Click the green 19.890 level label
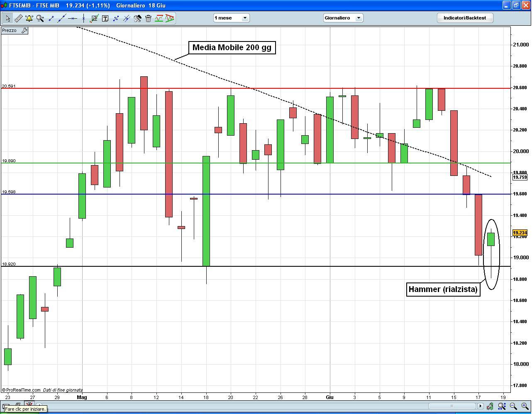 (9, 161)
